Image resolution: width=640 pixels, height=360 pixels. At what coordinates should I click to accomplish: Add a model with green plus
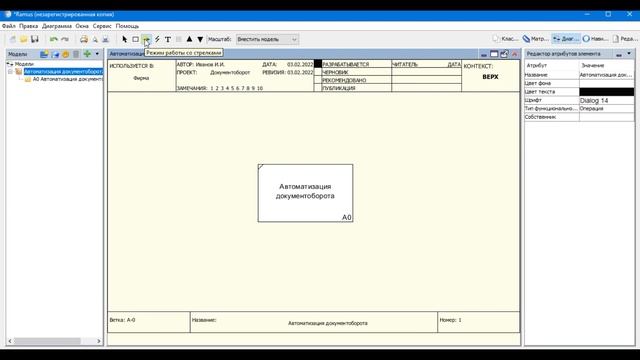87,53
